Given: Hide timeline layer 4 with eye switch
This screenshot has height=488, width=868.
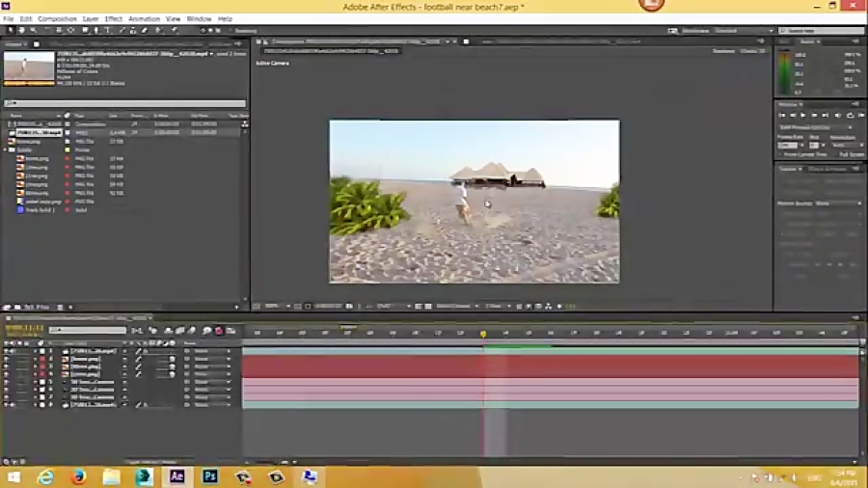Looking at the screenshot, I should 7,374.
